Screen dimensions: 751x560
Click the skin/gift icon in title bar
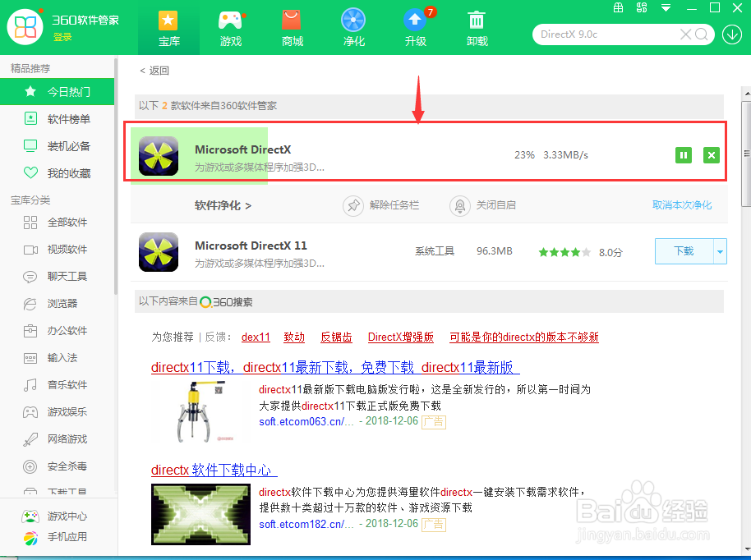point(619,7)
